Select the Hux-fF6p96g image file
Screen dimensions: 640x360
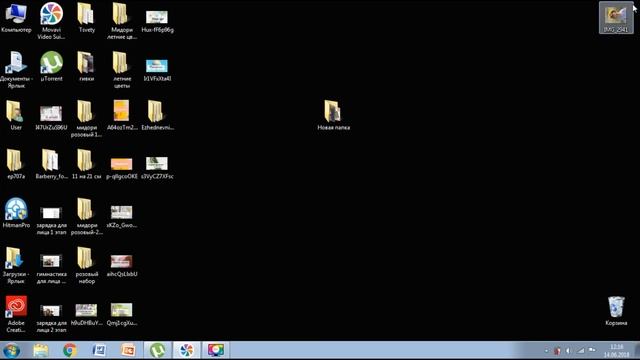(x=157, y=21)
